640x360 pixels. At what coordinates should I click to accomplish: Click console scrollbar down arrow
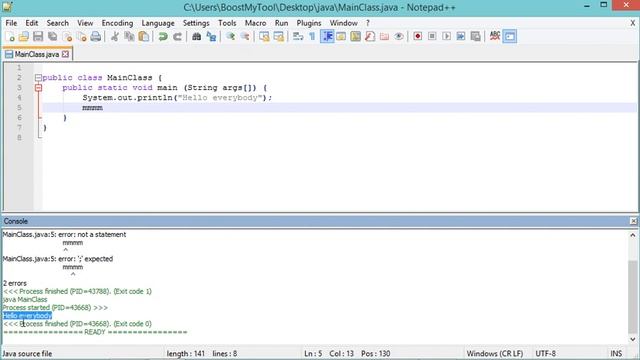click(633, 339)
